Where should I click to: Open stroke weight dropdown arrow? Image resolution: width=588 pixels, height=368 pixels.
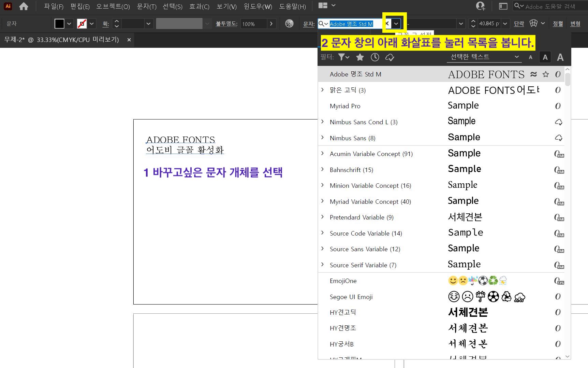coord(148,24)
